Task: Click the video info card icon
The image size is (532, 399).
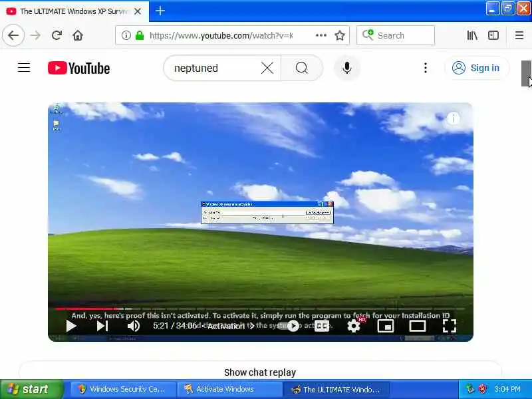Action: 454,118
